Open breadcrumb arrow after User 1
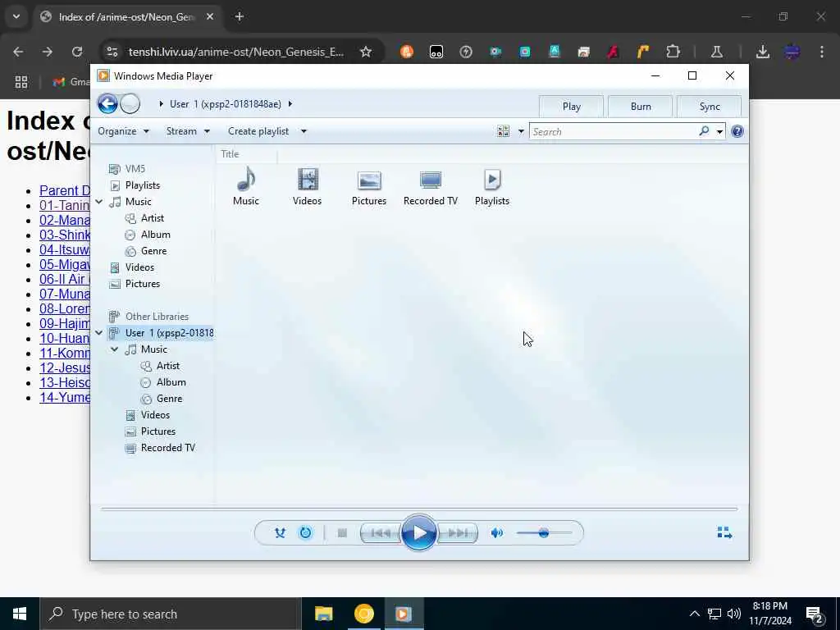Viewport: 840px width, 630px height. 290,104
